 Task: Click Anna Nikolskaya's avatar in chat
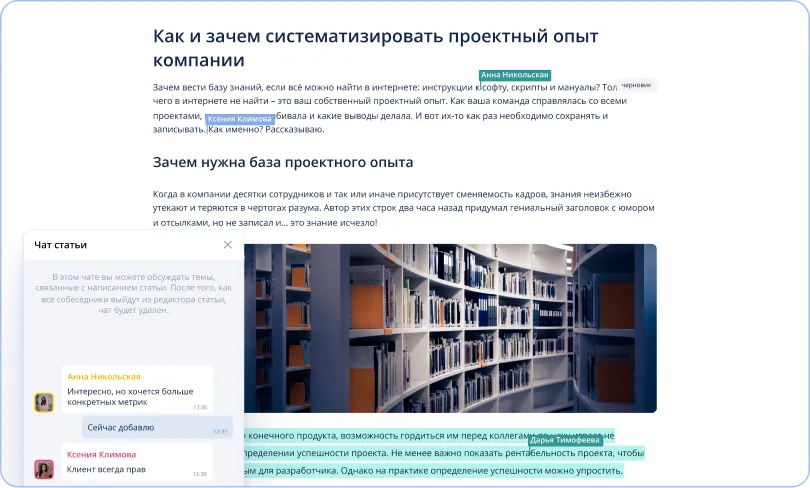(x=44, y=402)
